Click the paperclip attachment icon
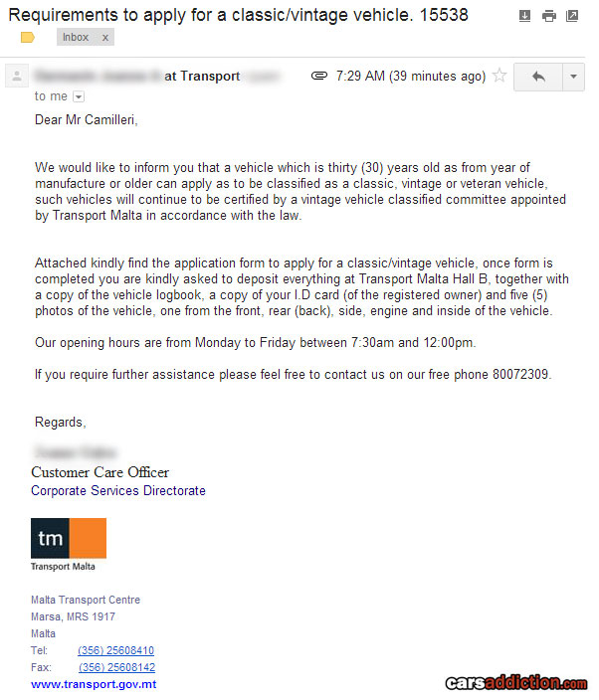This screenshot has height=700, width=599. (x=319, y=76)
